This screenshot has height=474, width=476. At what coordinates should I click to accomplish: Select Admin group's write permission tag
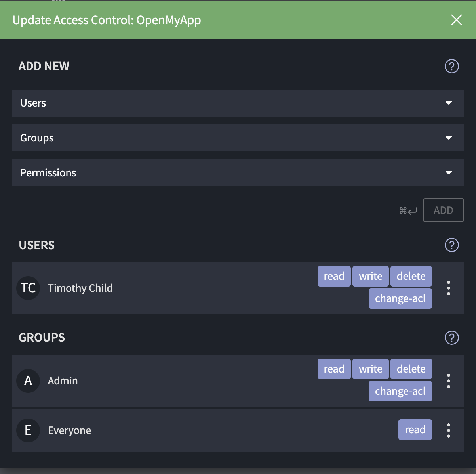(x=370, y=369)
